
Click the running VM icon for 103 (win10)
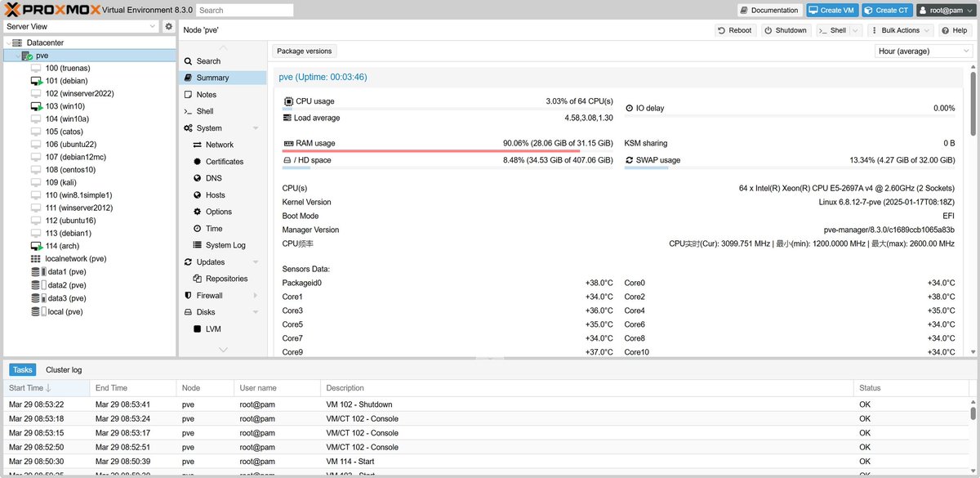click(x=36, y=106)
